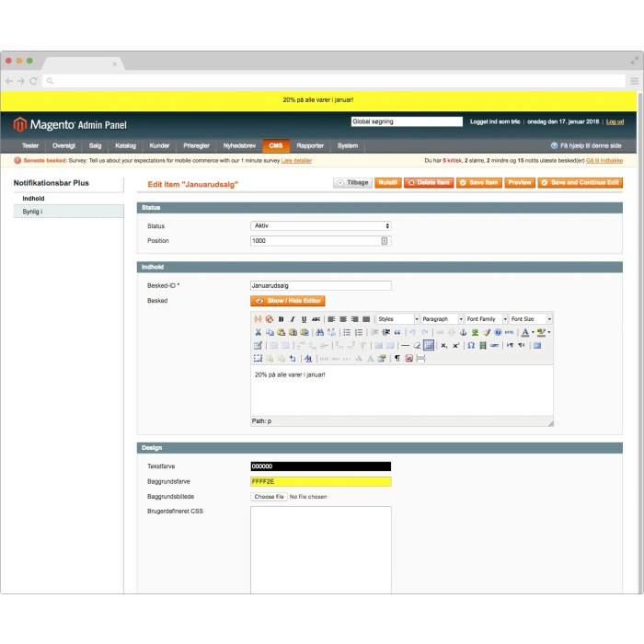Open the Styles dropdown
The image size is (644, 644).
point(398,319)
